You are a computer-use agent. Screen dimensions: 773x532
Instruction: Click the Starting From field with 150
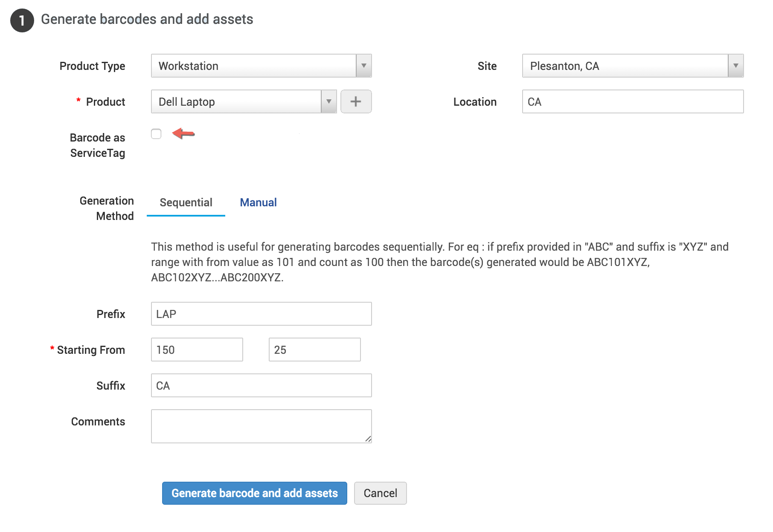(197, 350)
